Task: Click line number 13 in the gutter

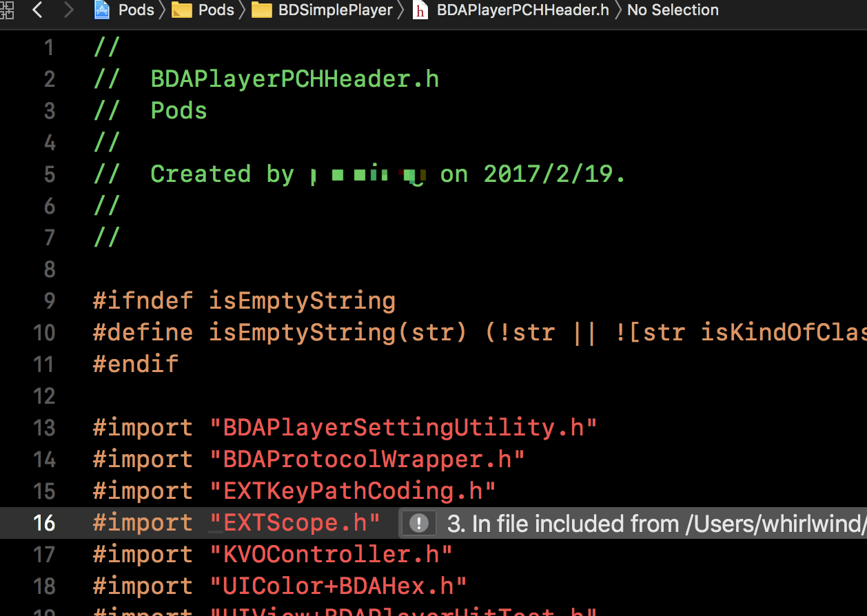Action: click(44, 428)
